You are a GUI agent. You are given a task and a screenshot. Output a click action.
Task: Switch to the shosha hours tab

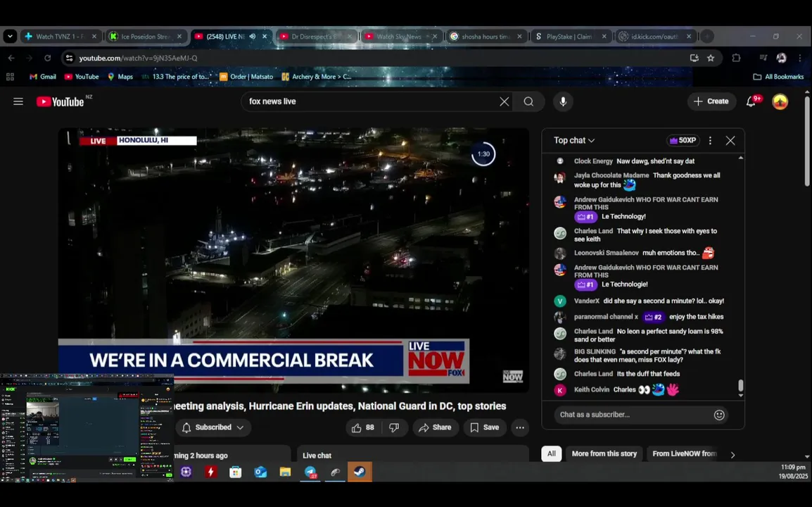[486, 37]
